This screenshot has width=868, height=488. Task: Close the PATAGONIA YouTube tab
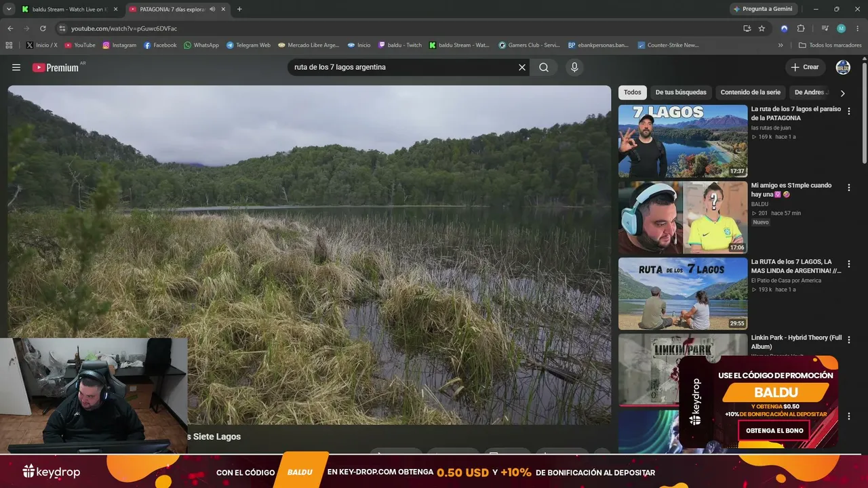pos(223,9)
